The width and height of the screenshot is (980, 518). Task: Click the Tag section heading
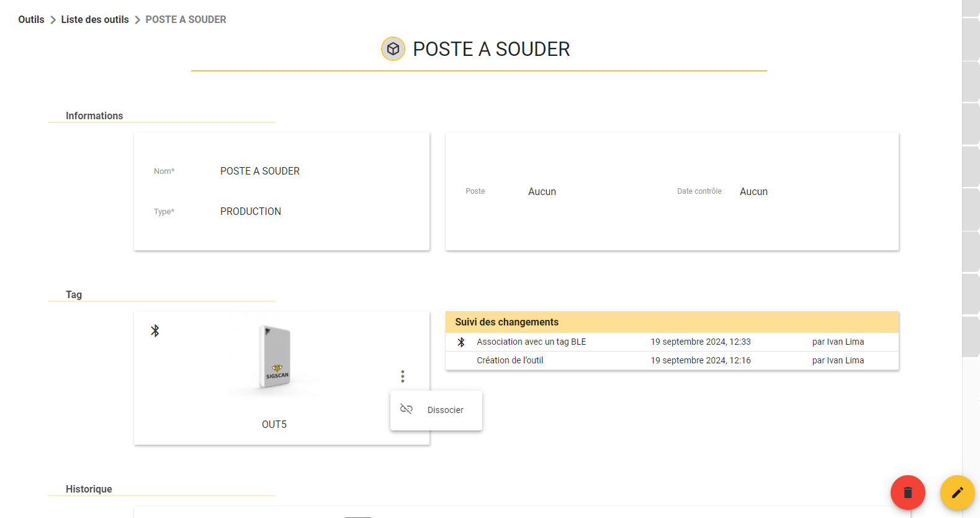[74, 294]
